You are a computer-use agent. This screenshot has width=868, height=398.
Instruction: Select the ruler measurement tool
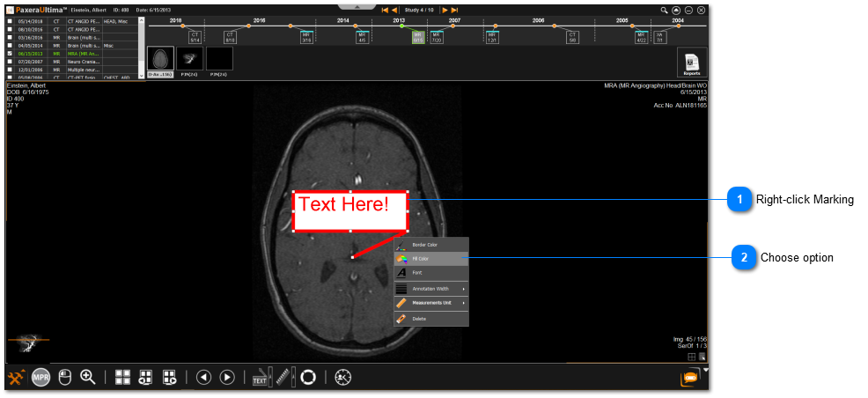point(283,377)
